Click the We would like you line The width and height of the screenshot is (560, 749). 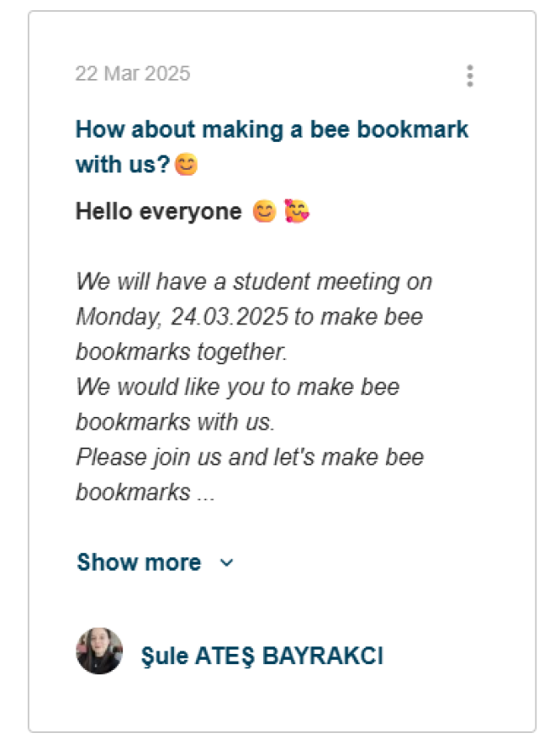[238, 386]
